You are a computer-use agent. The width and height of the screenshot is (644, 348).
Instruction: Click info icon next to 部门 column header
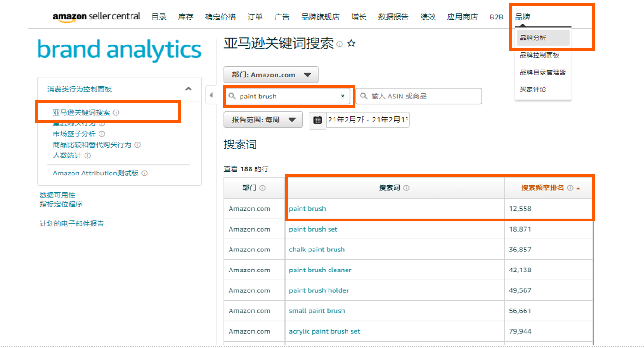(x=263, y=188)
